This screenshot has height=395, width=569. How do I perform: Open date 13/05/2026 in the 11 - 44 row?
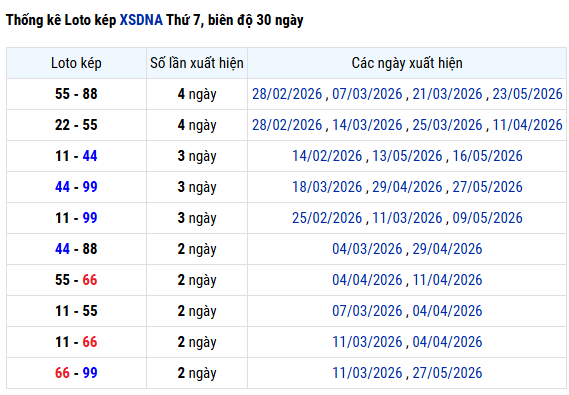(407, 156)
